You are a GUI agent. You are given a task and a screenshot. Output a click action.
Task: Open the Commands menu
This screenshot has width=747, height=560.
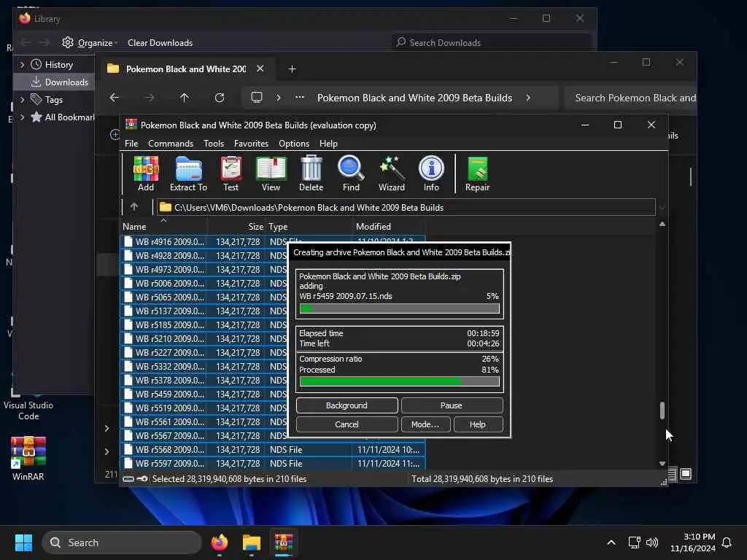(171, 144)
